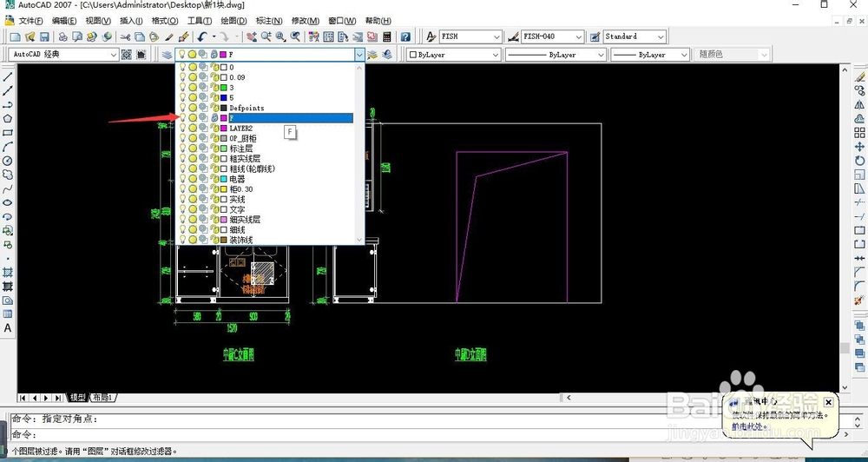The width and height of the screenshot is (868, 462).
Task: Switch to the 模型 model tab
Action: pyautogui.click(x=77, y=398)
